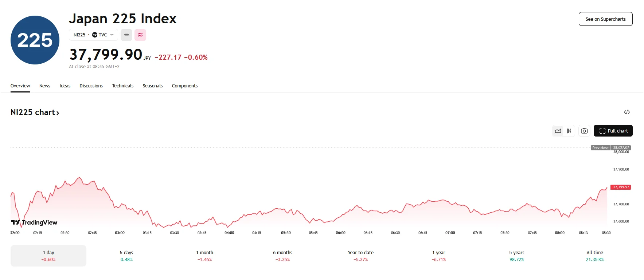Switch chart to area style
Viewport: 644px width, 280px height.
click(x=558, y=131)
